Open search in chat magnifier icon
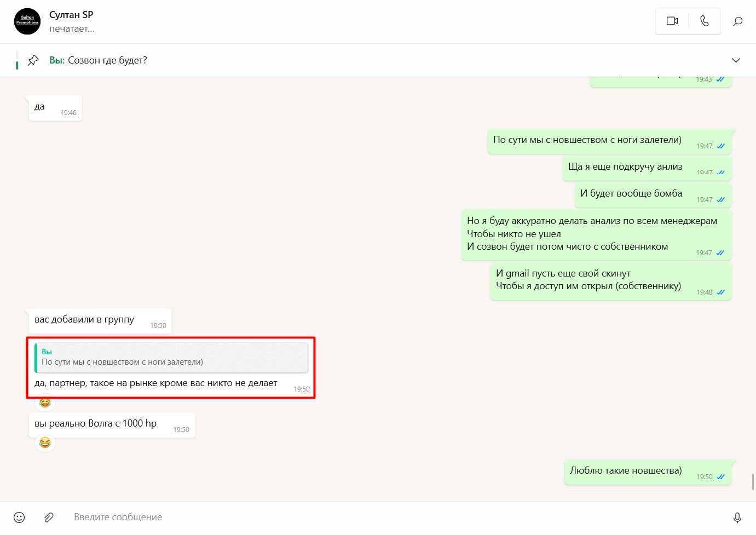Image resolution: width=756 pixels, height=535 pixels. [738, 21]
